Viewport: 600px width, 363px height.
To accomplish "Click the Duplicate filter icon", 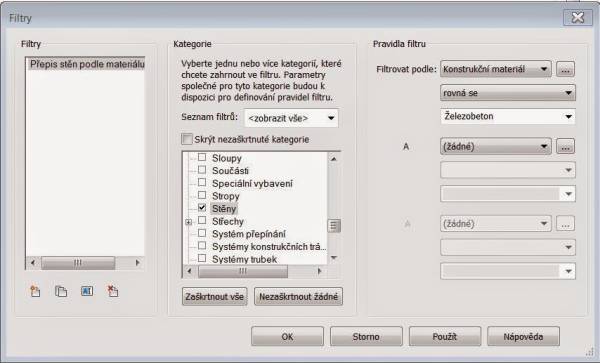I will [61, 291].
